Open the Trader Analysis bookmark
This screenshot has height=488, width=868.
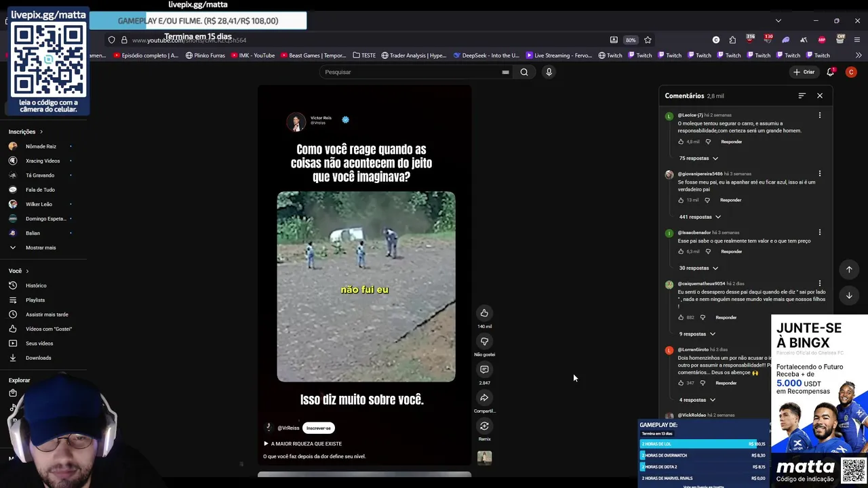coord(414,56)
